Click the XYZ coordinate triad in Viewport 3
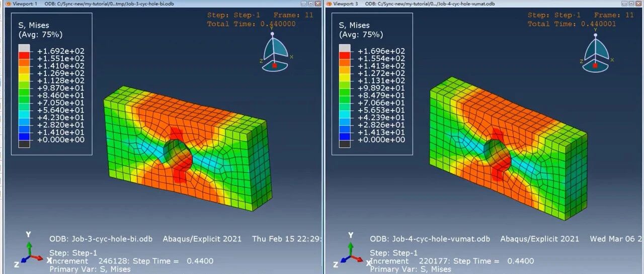This screenshot has width=644, height=274. (x=351, y=255)
